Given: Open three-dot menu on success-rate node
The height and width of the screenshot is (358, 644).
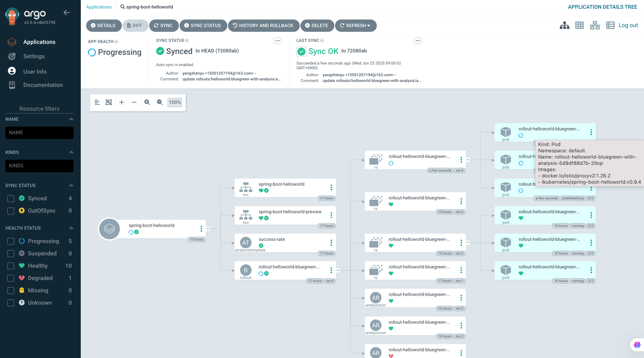Looking at the screenshot, I should pos(331,243).
